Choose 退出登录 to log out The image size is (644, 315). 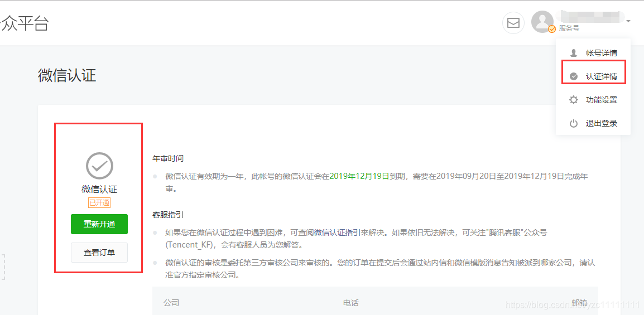601,123
